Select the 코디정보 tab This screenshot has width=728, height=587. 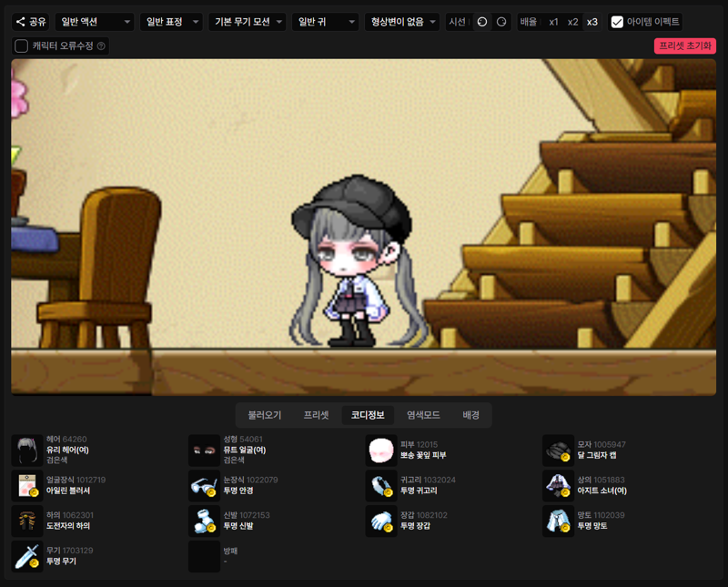click(x=368, y=415)
